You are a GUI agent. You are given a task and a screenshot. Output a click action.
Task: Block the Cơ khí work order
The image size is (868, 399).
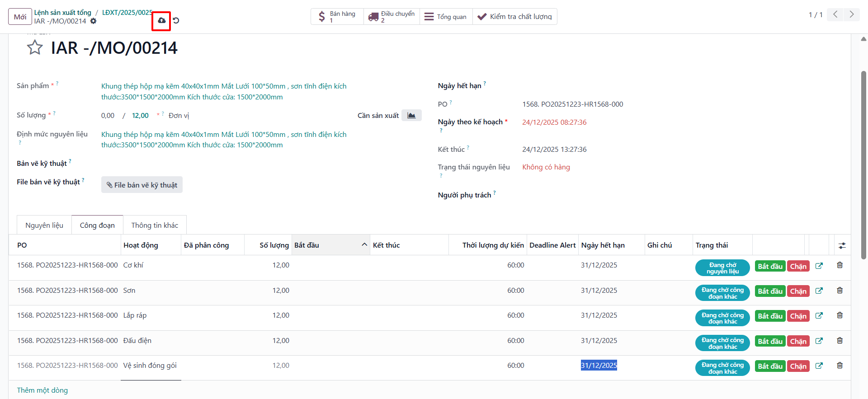[x=798, y=266]
